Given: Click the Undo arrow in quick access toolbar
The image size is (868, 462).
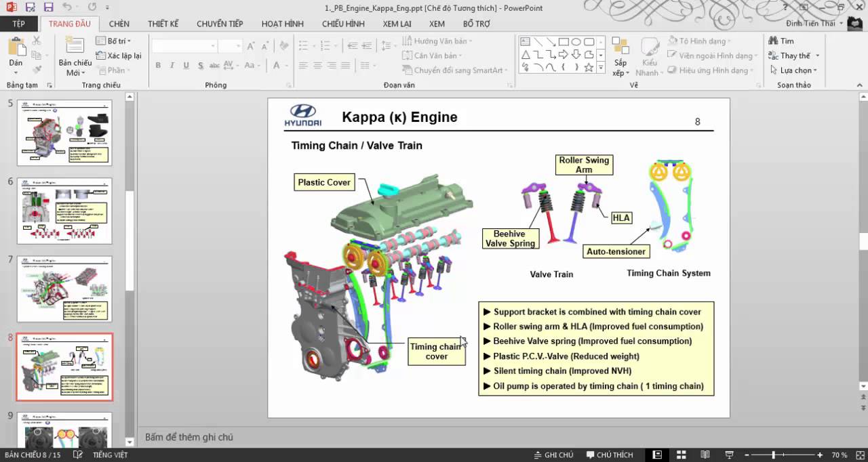Looking at the screenshot, I should click(x=66, y=7).
